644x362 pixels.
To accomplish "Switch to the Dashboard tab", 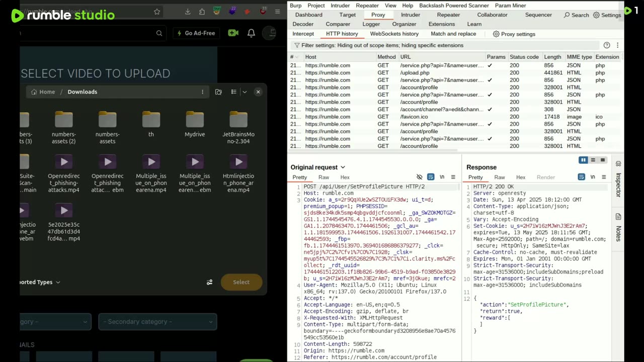I will (x=308, y=15).
